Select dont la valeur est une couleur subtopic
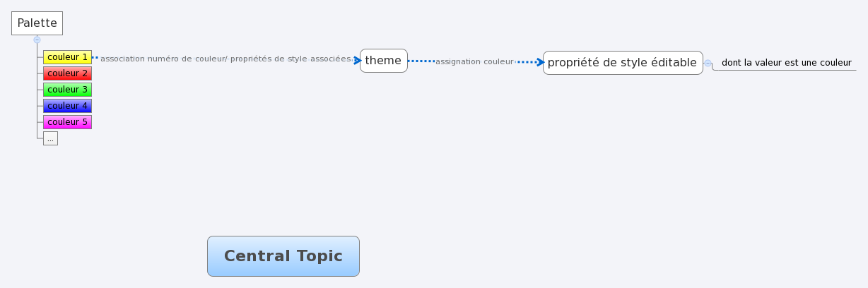 coord(786,63)
